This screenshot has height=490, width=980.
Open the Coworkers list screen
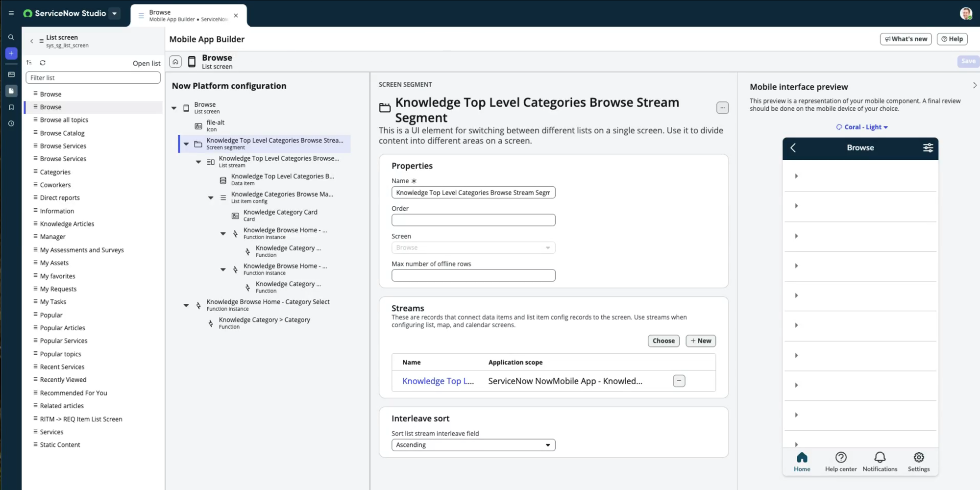coord(55,185)
